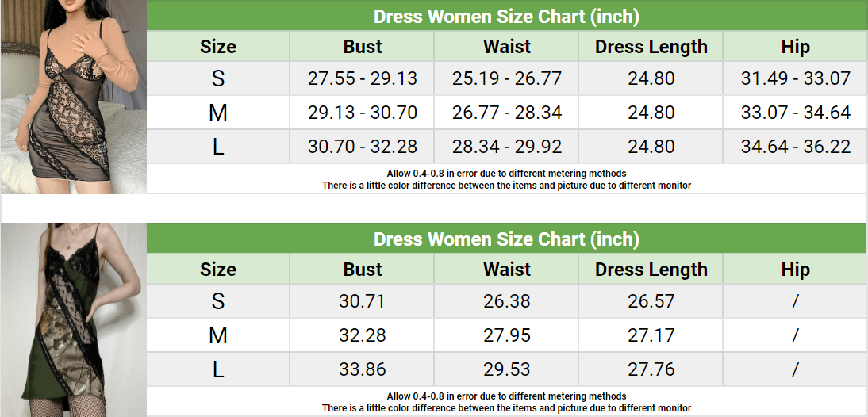Click the bust value 27.55 - 29.13
Screen dimensions: 868x417
tap(363, 78)
